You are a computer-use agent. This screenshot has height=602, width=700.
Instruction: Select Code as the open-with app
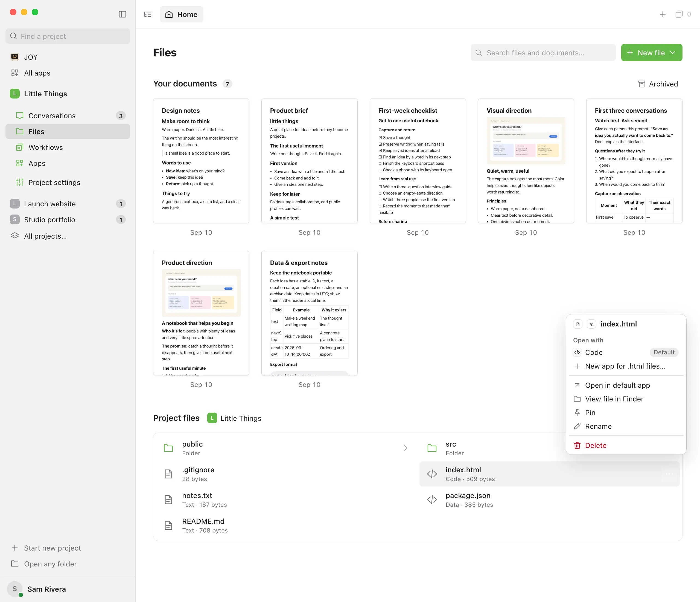626,352
